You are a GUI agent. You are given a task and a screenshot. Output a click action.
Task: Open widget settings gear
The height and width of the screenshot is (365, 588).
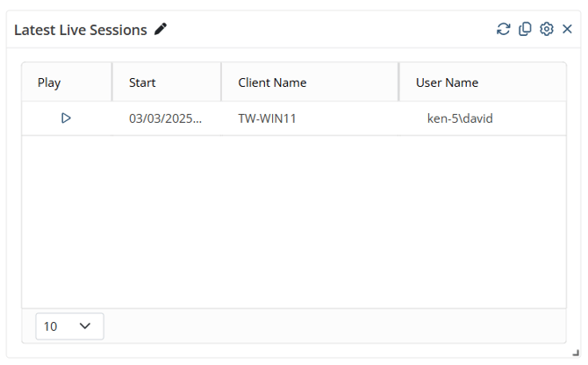point(546,29)
